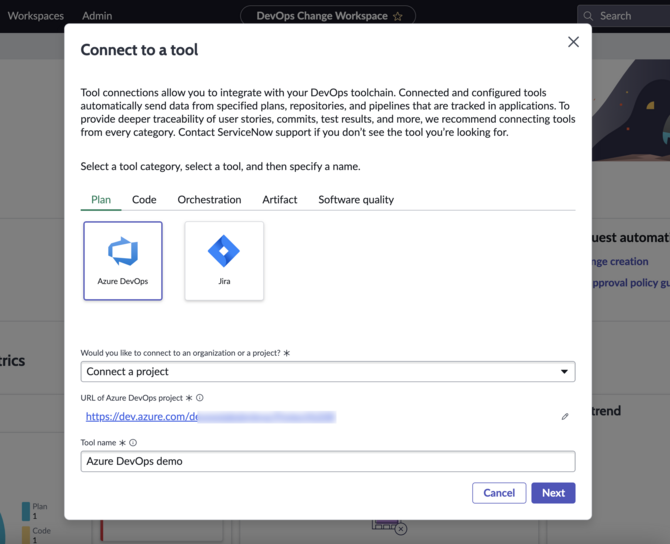This screenshot has height=544, width=670.
Task: Click the Cancel button
Action: pyautogui.click(x=499, y=493)
